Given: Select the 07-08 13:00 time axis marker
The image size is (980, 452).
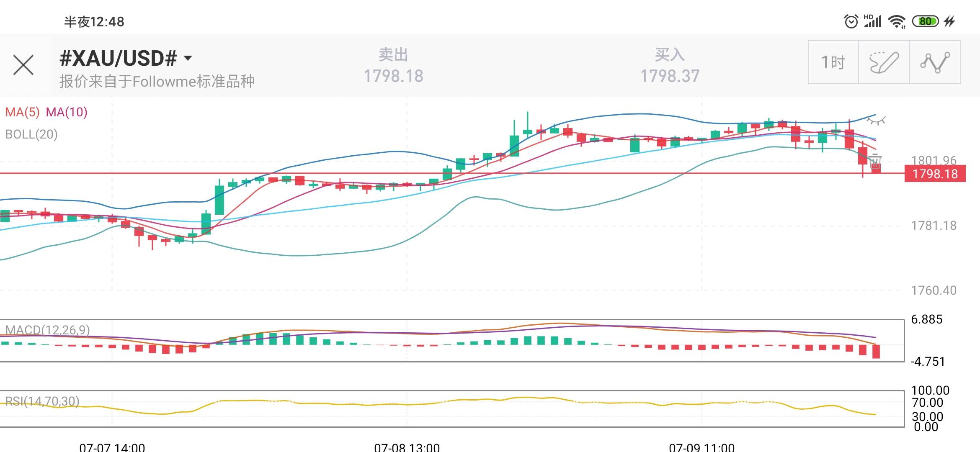Looking at the screenshot, I should (407, 447).
